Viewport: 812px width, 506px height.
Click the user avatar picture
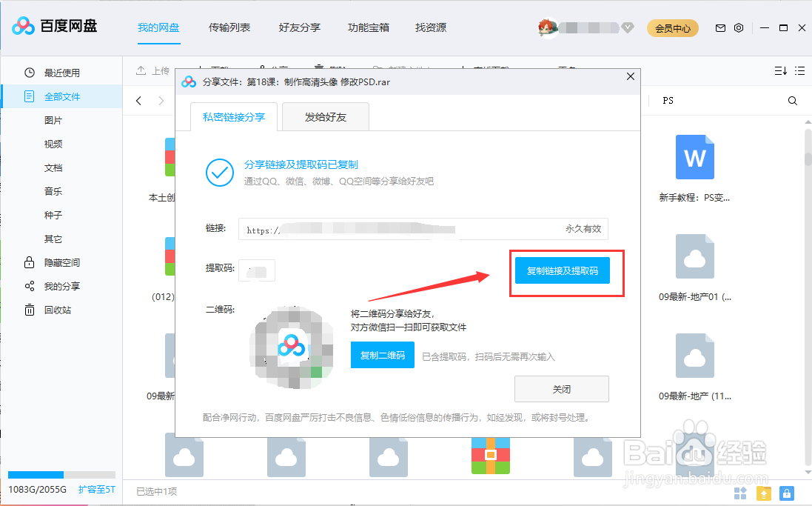coord(547,27)
